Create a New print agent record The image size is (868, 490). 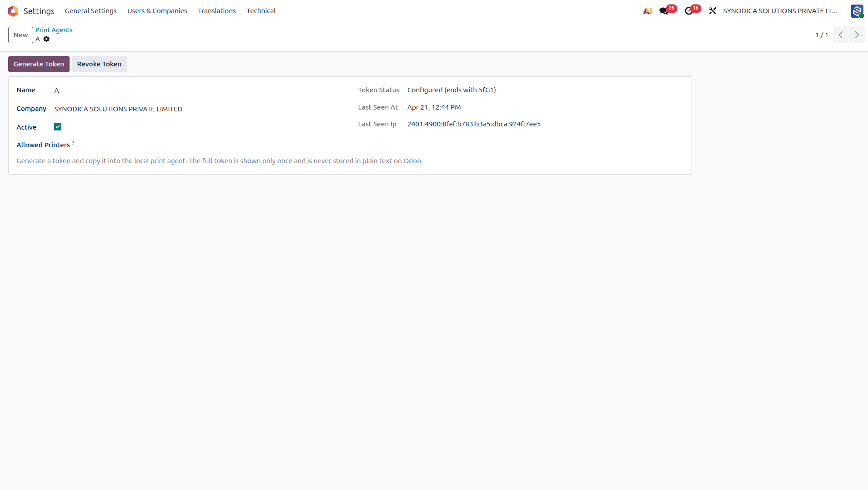20,35
